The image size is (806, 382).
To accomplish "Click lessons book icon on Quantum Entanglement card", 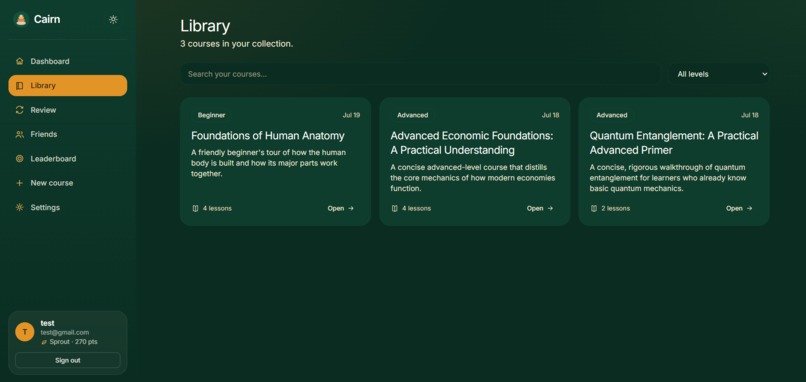I will [594, 208].
